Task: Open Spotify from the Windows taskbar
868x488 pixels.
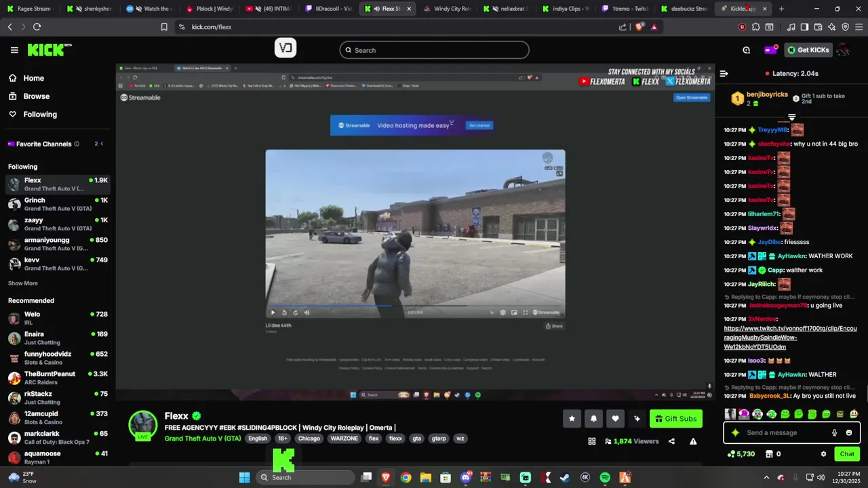Action: 605,478
